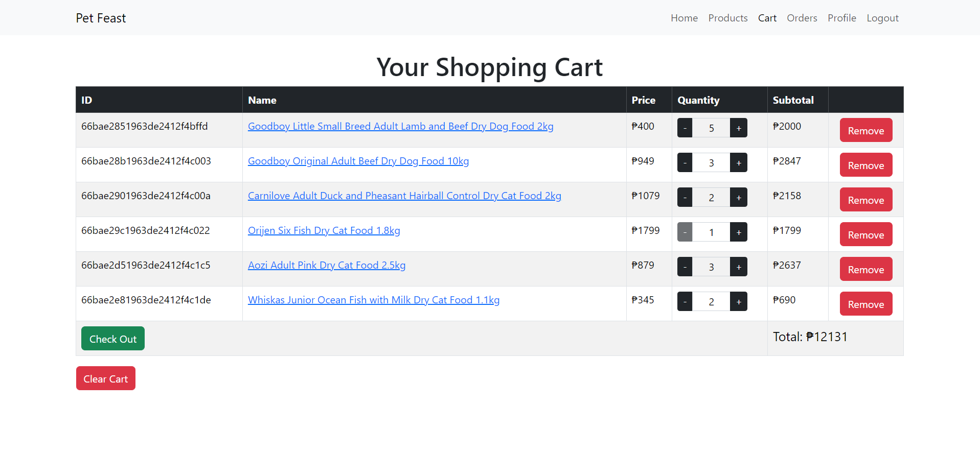
Task: Select ID 66bae2851963de2412f4bffd
Action: tap(144, 126)
